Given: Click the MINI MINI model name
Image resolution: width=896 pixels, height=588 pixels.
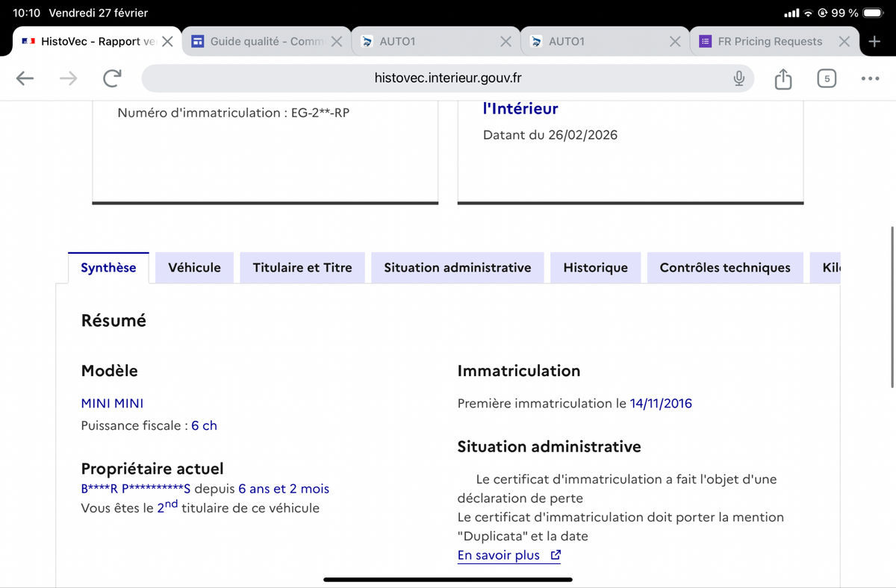Looking at the screenshot, I should 112,404.
